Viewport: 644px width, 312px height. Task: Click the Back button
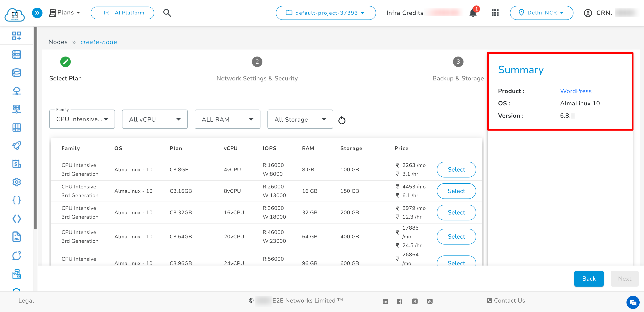(x=589, y=278)
